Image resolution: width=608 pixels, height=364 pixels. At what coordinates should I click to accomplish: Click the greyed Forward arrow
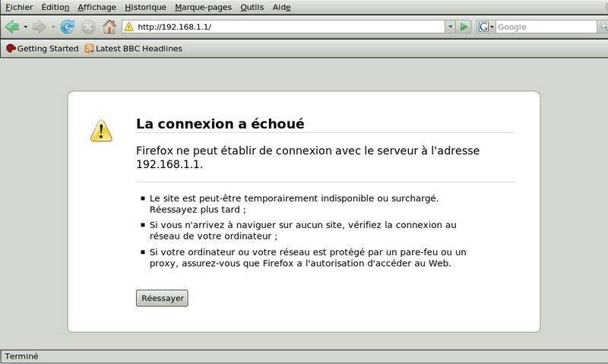40,27
